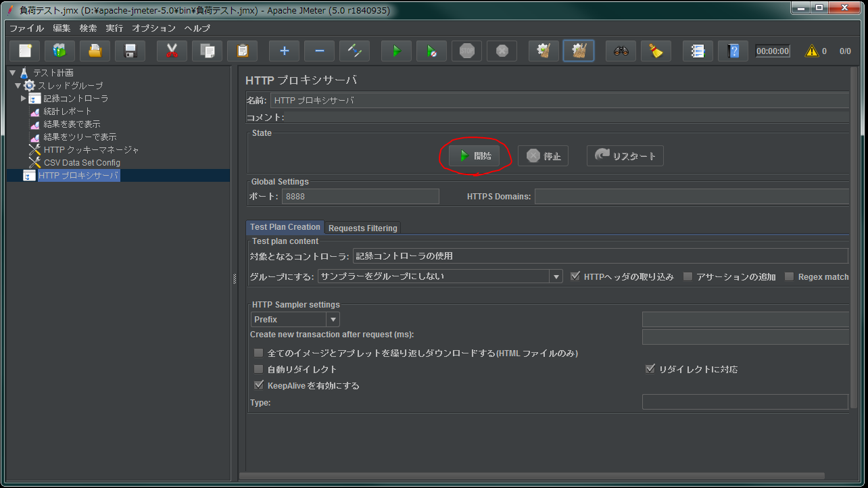Image resolution: width=868 pixels, height=488 pixels.
Task: Create a new test plan with the New icon
Action: (25, 51)
